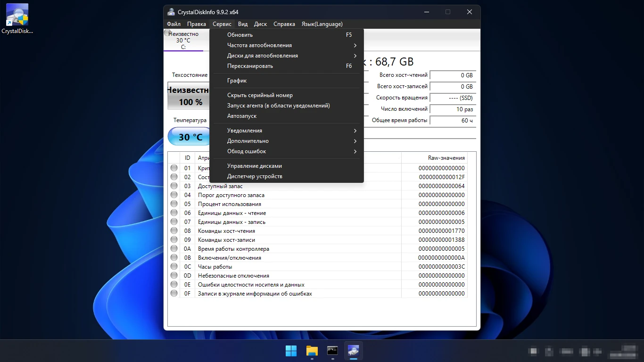Click raw value 00000000001770
Image resolution: width=644 pixels, height=362 pixels.
click(441, 231)
